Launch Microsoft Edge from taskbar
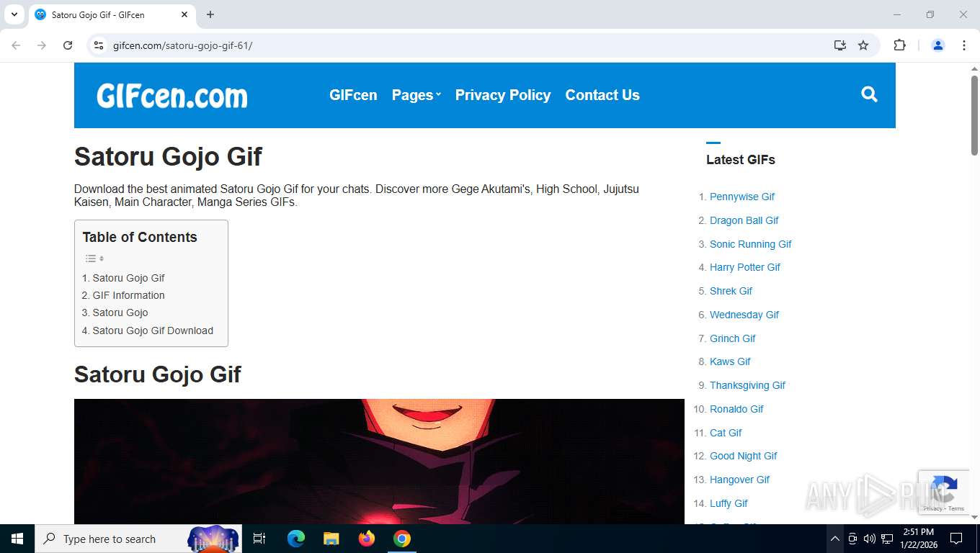Viewport: 980px width, 553px height. 296,539
